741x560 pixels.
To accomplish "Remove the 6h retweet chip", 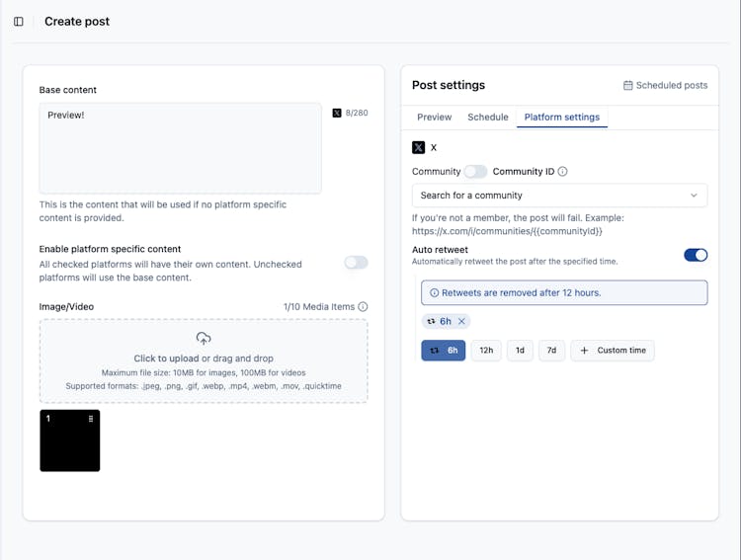I will (x=461, y=321).
